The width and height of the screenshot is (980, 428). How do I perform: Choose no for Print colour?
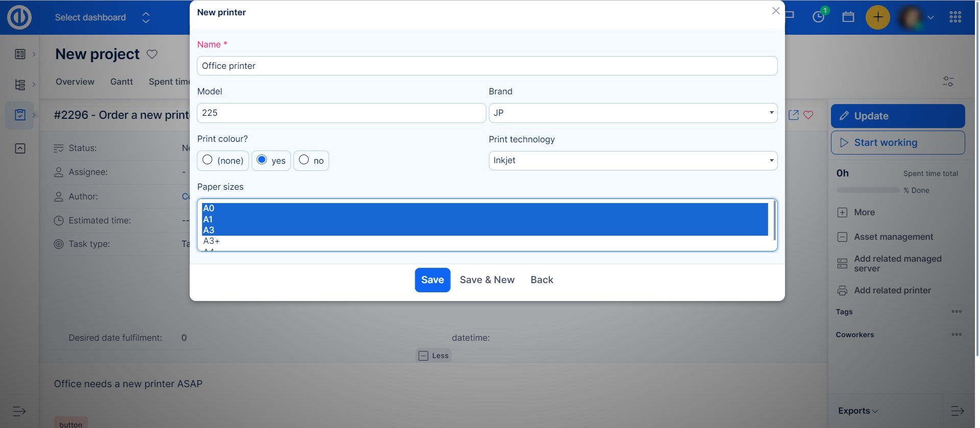click(x=304, y=160)
